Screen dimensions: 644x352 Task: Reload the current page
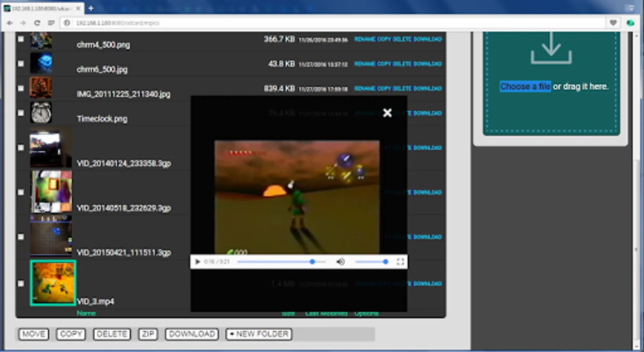[x=37, y=23]
